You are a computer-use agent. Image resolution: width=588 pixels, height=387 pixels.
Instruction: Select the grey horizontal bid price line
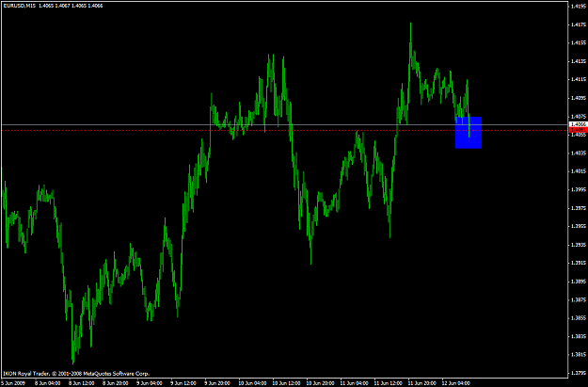click(x=285, y=124)
